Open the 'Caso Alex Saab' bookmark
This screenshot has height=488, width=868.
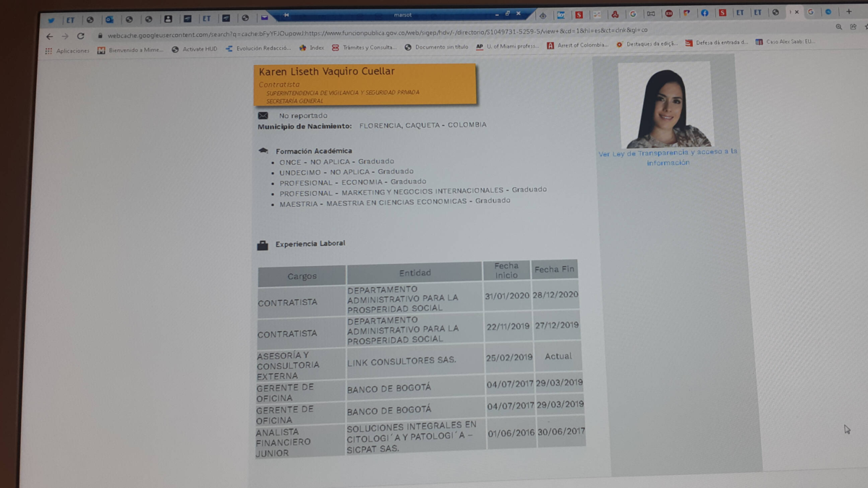point(785,42)
